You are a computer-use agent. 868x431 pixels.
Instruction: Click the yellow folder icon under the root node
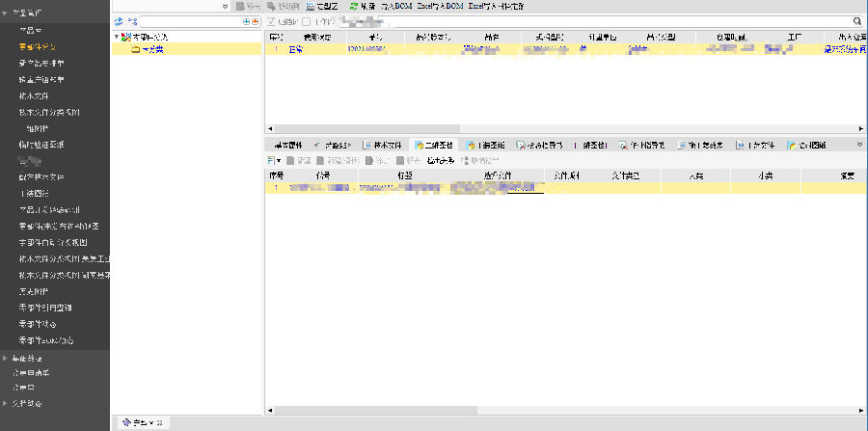[x=136, y=49]
